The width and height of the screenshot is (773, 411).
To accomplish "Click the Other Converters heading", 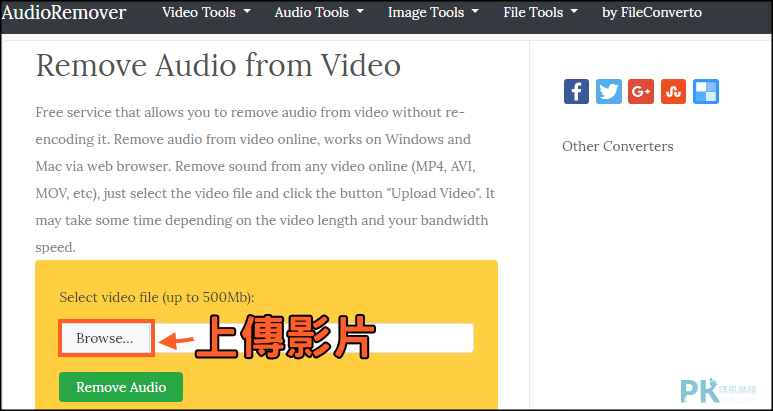I will 618,146.
